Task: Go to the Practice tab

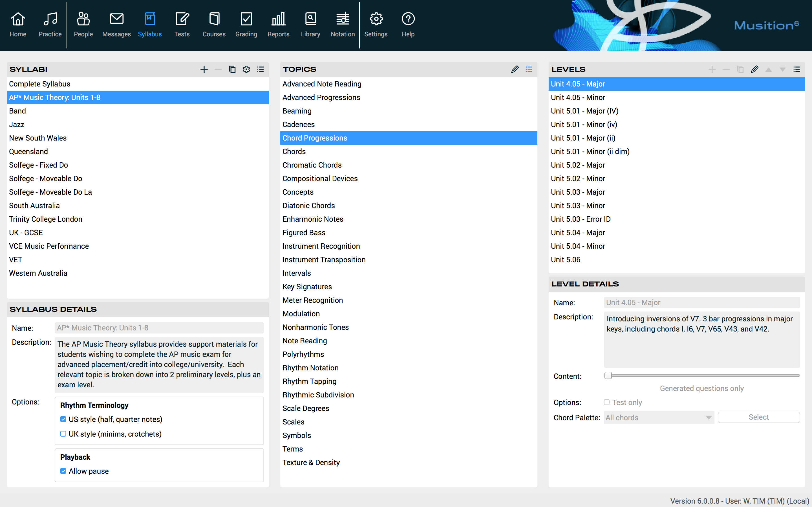Action: coord(50,24)
